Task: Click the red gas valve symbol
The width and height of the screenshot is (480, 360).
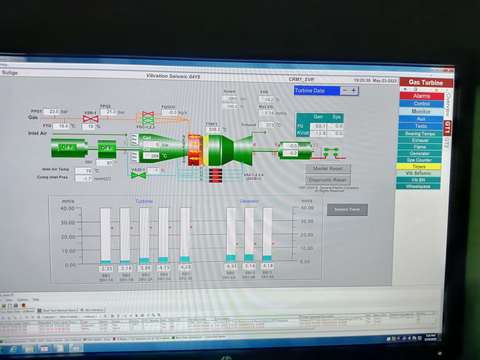Action: pos(90,119)
